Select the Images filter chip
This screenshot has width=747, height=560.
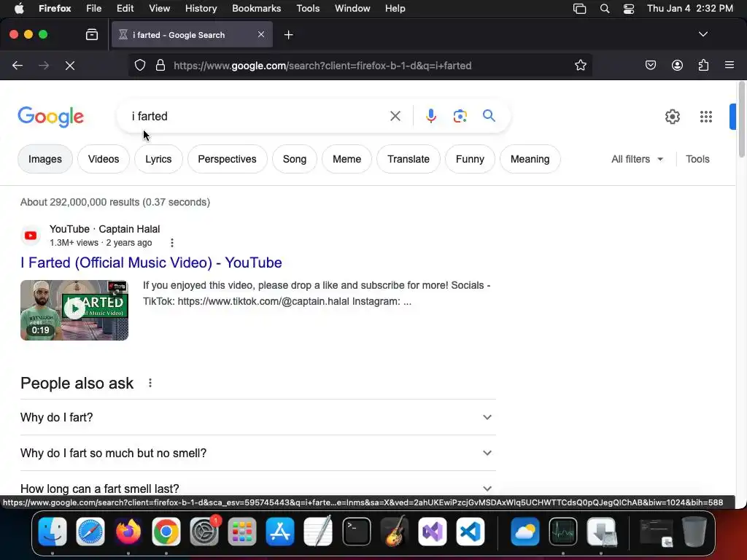point(45,159)
